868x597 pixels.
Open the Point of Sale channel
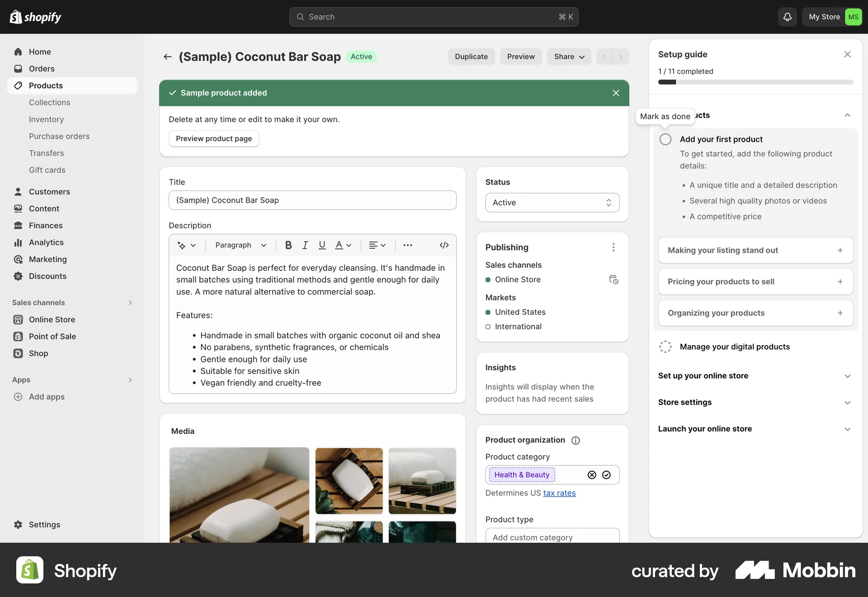point(52,336)
